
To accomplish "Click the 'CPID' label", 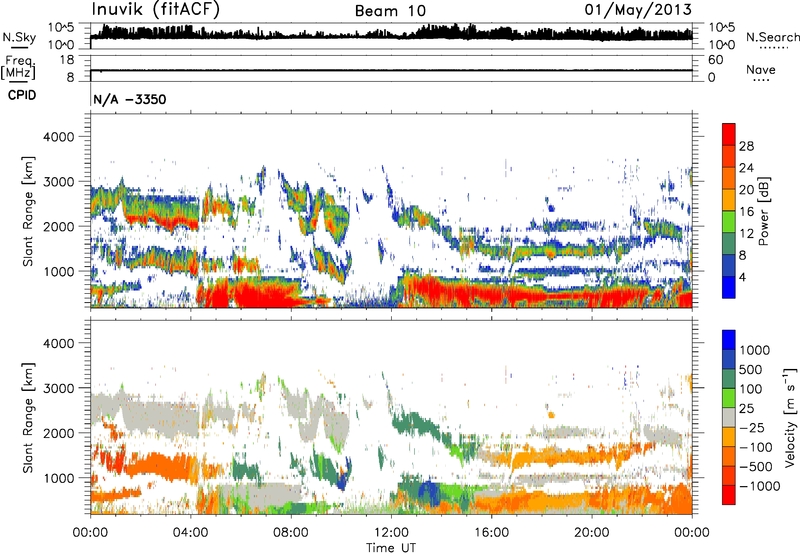I will click(x=22, y=95).
